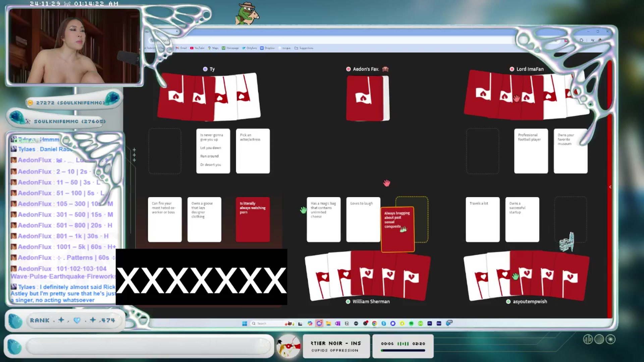
Task: Open Google Chrome from the taskbar
Action: tap(374, 323)
